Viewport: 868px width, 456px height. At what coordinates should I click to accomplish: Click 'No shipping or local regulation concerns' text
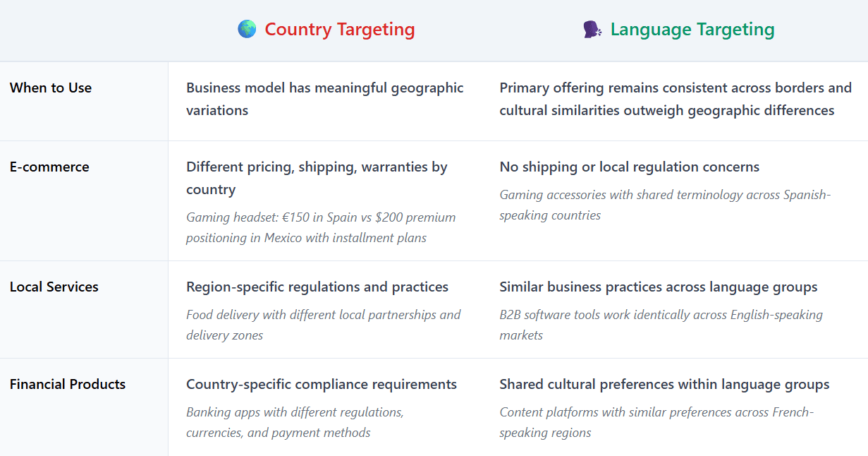coord(629,167)
